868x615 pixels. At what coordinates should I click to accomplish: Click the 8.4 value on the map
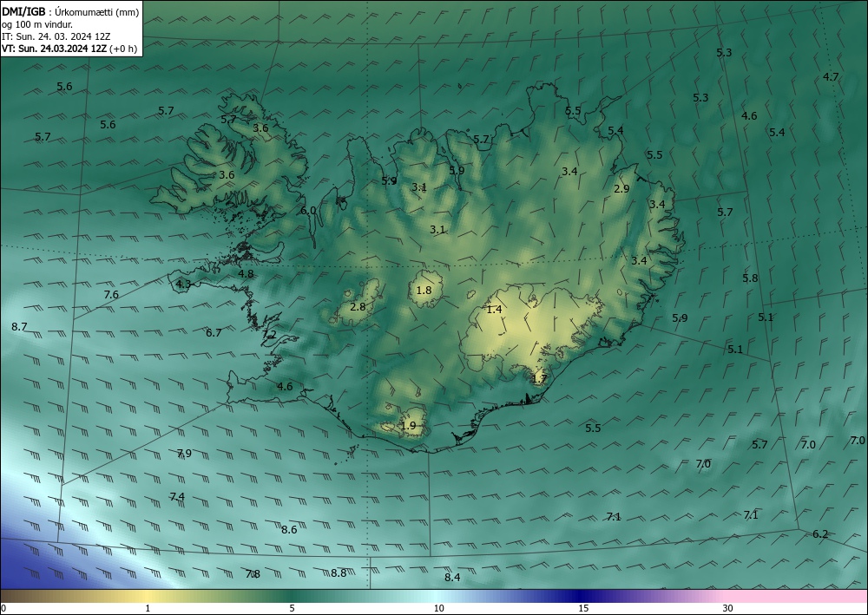pos(452,578)
